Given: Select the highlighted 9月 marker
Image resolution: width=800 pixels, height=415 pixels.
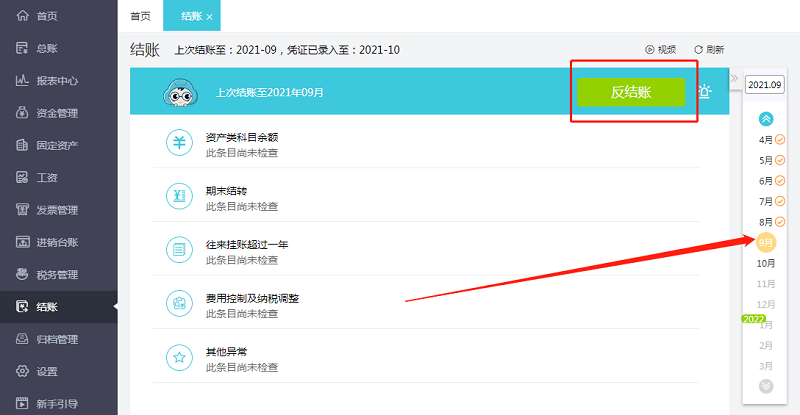Looking at the screenshot, I should tap(766, 242).
